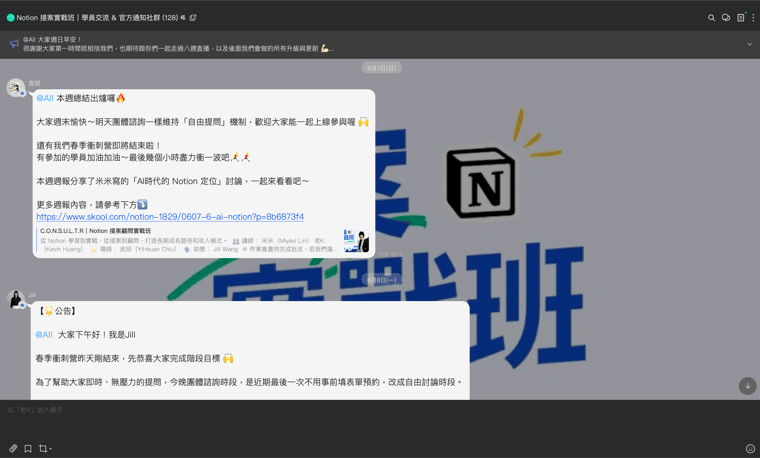
Task: Click the green group avatar in header
Action: point(11,17)
